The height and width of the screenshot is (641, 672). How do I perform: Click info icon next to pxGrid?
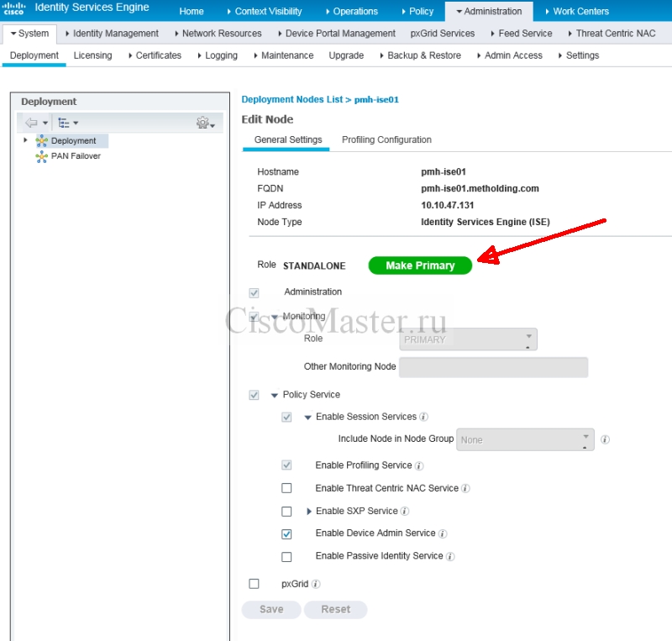click(316, 584)
